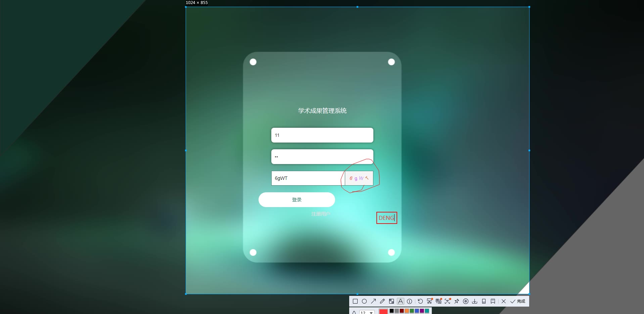Select the ellipse drawing tool
The height and width of the screenshot is (314, 644).
tap(364, 301)
